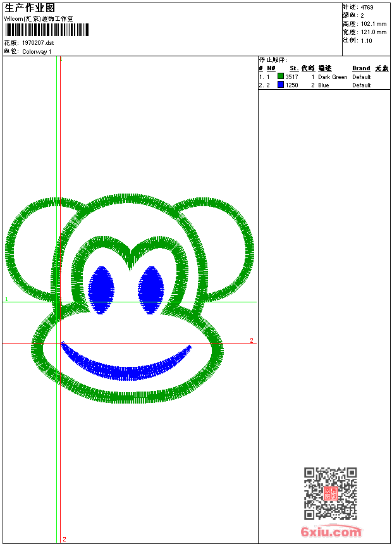This screenshot has height=544, width=392.
Task: Click the monkey's right blue eye
Action: click(151, 290)
